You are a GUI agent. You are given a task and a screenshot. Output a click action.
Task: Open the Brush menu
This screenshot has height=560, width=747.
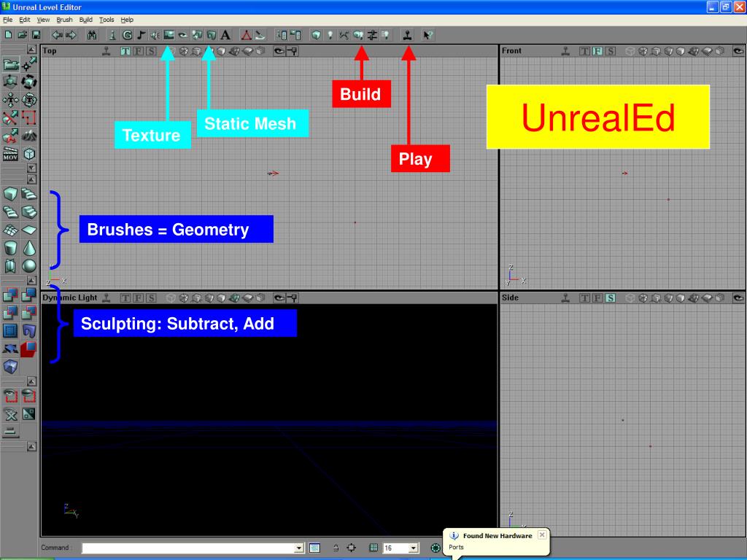tap(64, 20)
